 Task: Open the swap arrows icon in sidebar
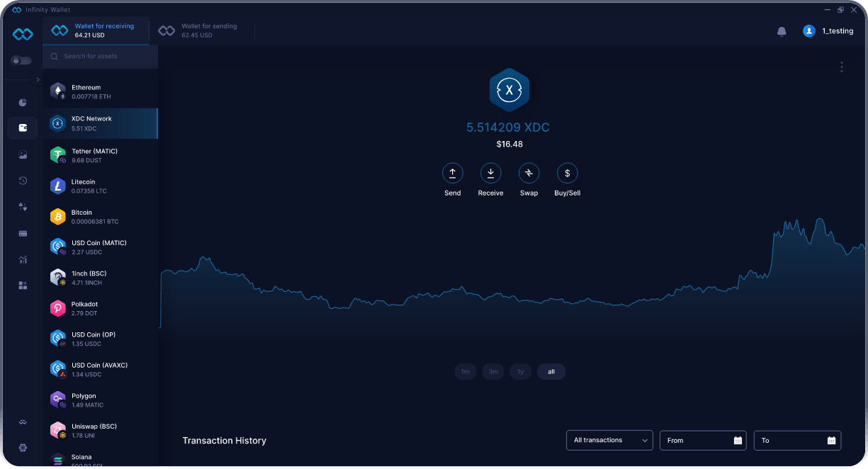[x=23, y=207]
